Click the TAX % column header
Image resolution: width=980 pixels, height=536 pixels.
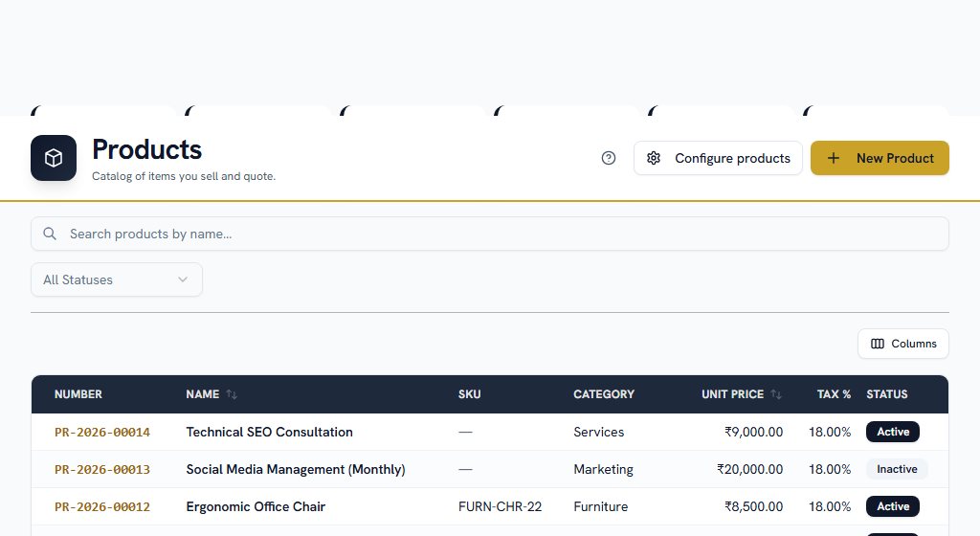[834, 394]
